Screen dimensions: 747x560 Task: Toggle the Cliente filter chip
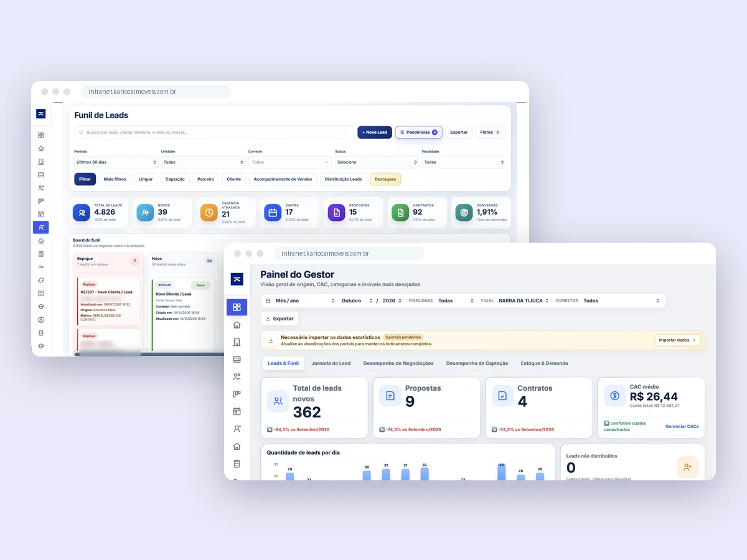(x=233, y=179)
